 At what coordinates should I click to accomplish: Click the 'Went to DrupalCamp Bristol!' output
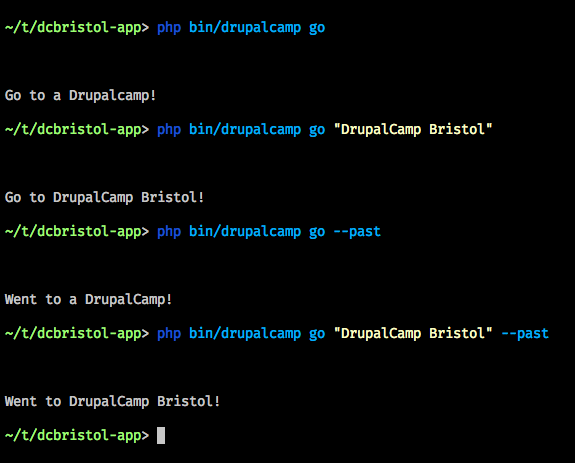tap(113, 401)
